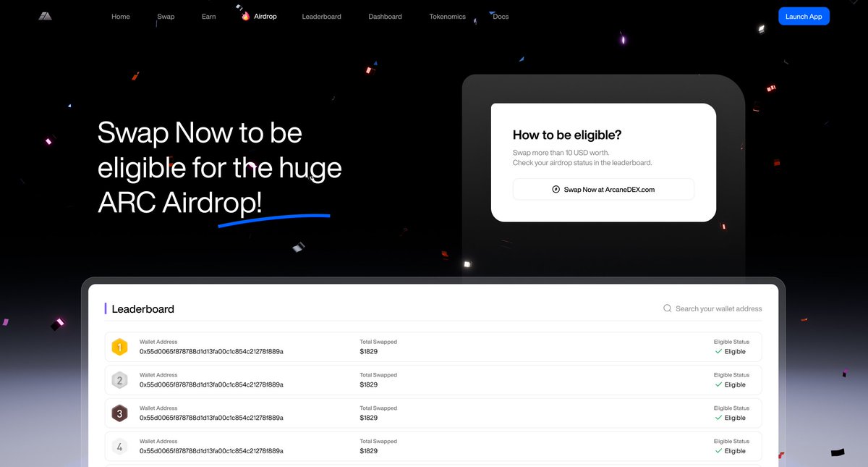Image resolution: width=868 pixels, height=467 pixels.
Task: Click the silver rank 2 badge
Action: coord(119,380)
